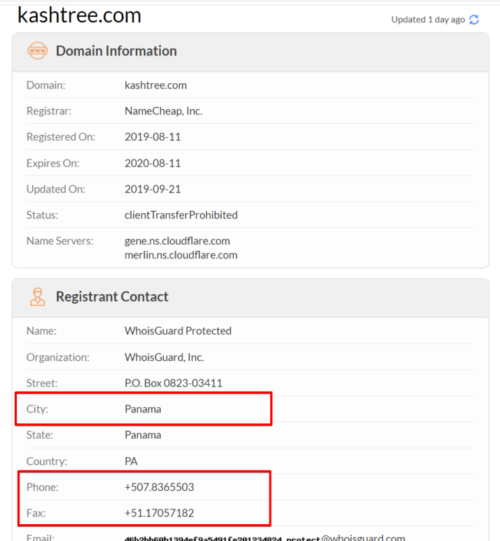500x541 pixels.
Task: Click the Registrant Contact heading
Action: pyautogui.click(x=112, y=297)
